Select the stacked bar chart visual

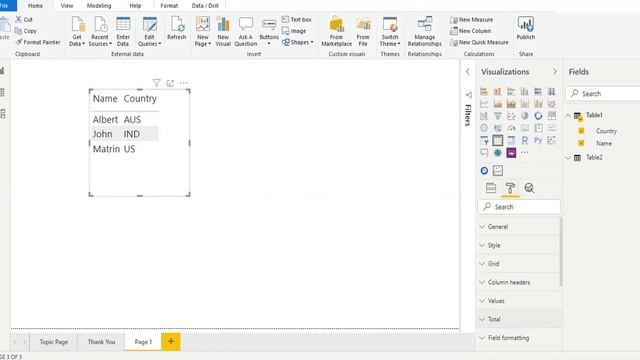coord(484,91)
